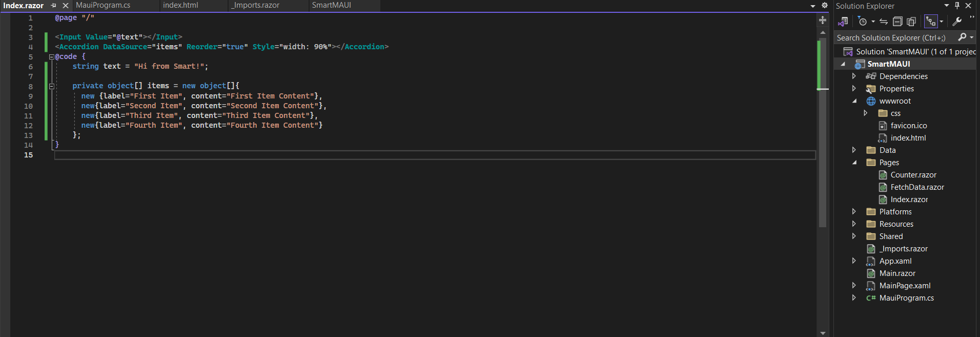Collapse the @code block outline

pos(51,57)
